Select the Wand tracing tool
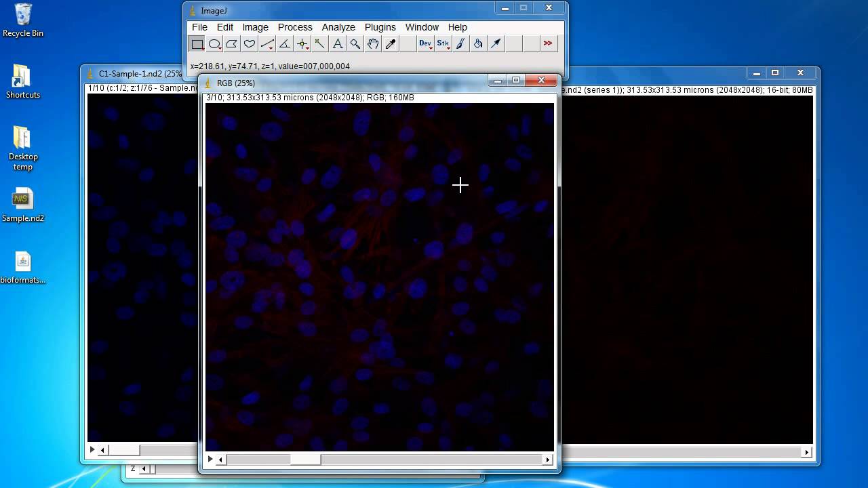The width and height of the screenshot is (868, 488). tap(320, 44)
